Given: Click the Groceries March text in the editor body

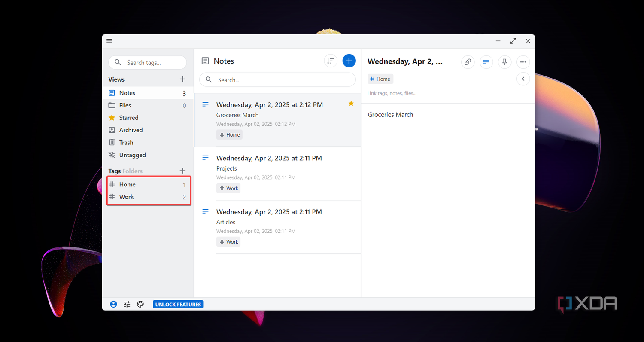Looking at the screenshot, I should pos(390,115).
